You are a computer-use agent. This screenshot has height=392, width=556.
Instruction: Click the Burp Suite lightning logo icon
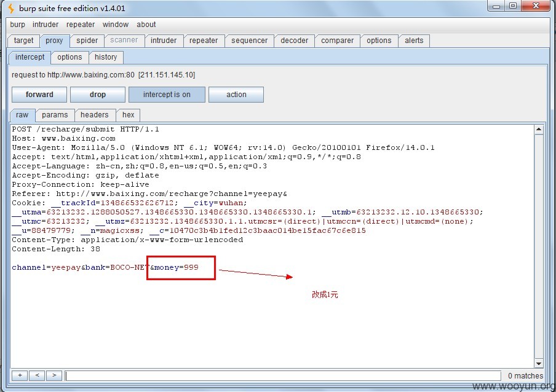11,8
